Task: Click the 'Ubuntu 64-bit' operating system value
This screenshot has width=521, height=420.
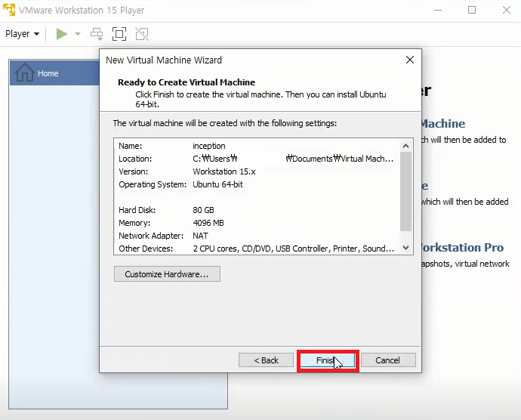Action: click(x=218, y=184)
